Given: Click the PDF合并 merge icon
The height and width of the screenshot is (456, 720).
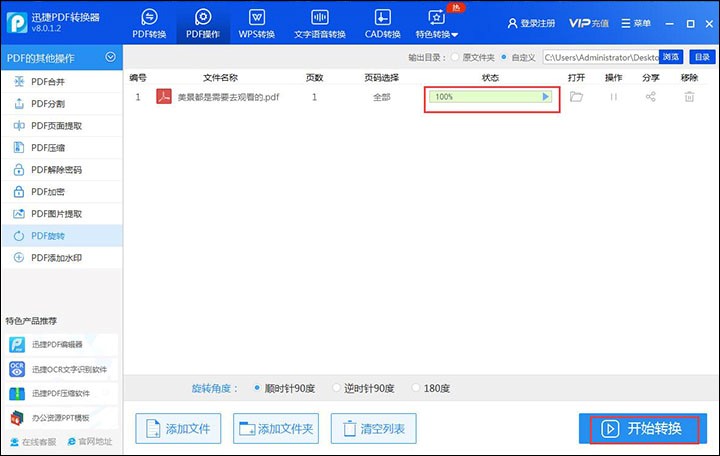Looking at the screenshot, I should (x=19, y=82).
